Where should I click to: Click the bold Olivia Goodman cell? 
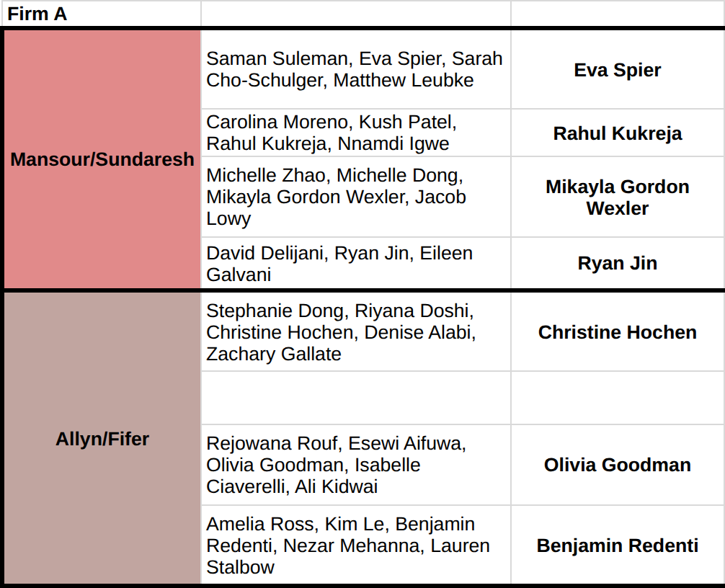(x=618, y=465)
